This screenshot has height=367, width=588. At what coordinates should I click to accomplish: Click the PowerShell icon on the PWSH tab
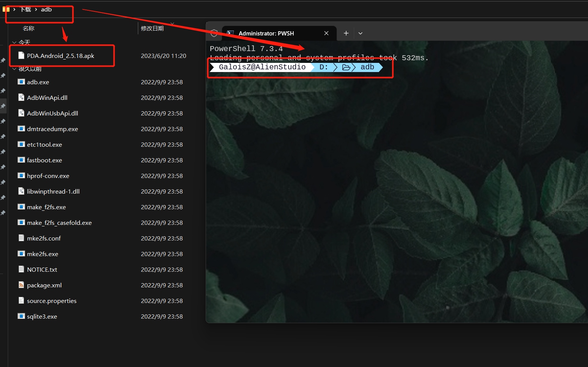point(230,33)
